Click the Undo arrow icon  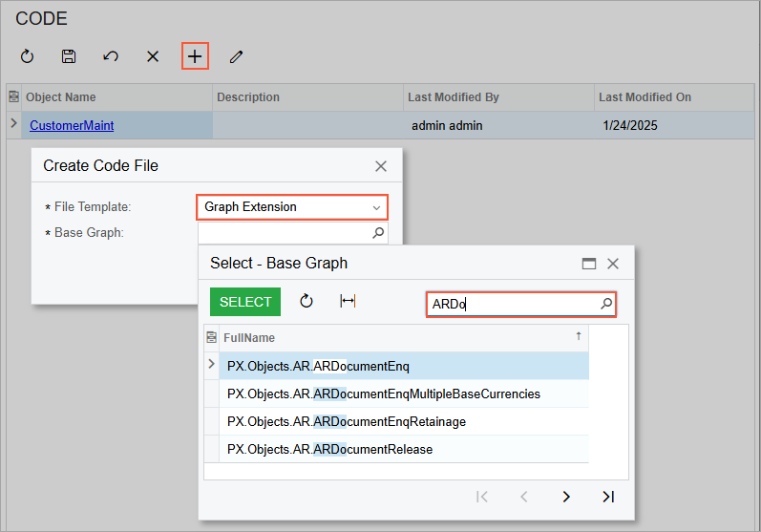coord(111,56)
